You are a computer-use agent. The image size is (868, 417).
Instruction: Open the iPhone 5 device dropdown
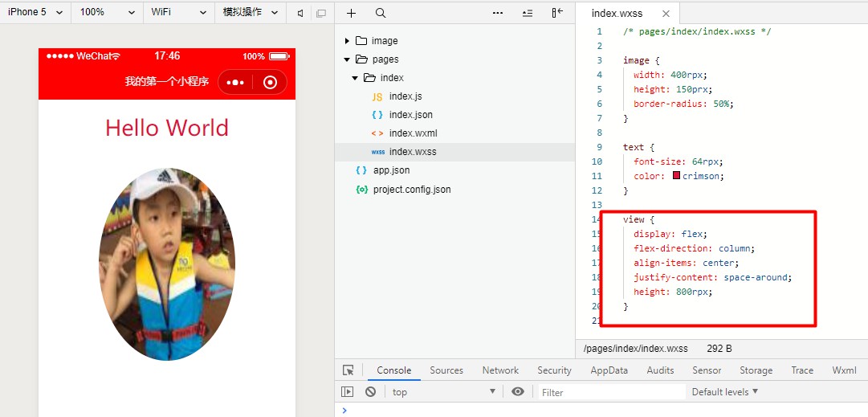click(x=35, y=12)
